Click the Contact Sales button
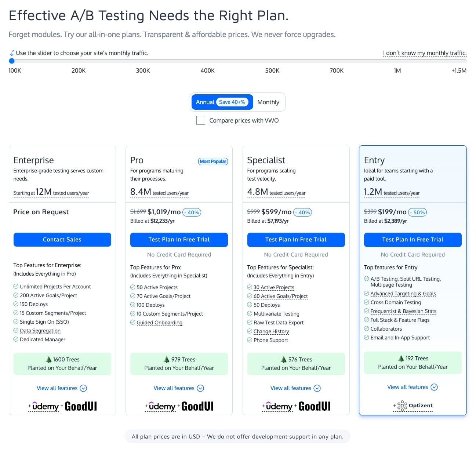The image size is (476, 451). [x=62, y=240]
